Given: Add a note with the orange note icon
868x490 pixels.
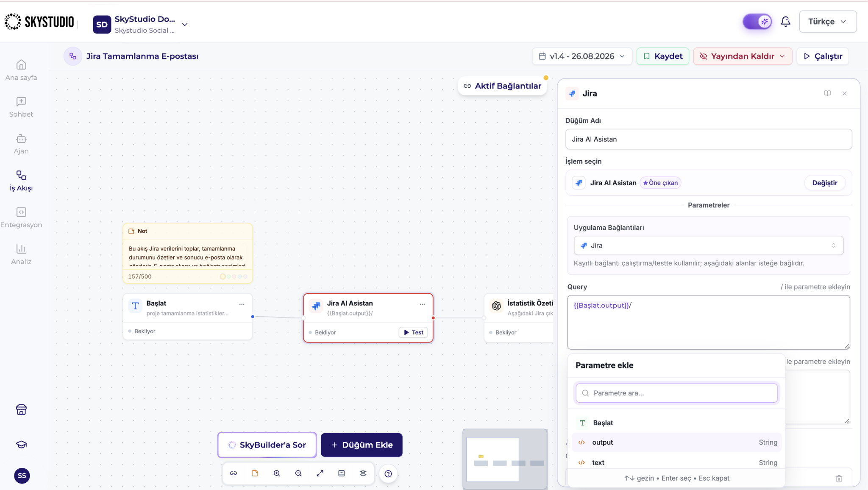Looking at the screenshot, I should click(255, 473).
